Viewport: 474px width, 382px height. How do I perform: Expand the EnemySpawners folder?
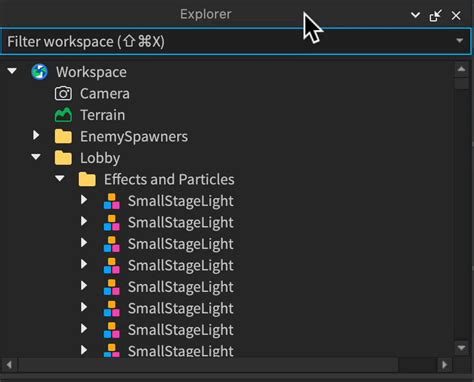click(x=36, y=135)
